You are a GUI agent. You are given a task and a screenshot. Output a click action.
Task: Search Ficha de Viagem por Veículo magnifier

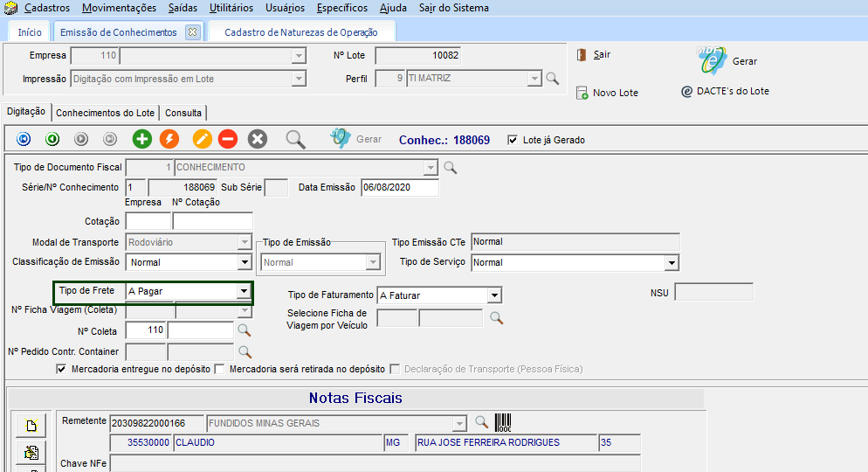point(497,318)
